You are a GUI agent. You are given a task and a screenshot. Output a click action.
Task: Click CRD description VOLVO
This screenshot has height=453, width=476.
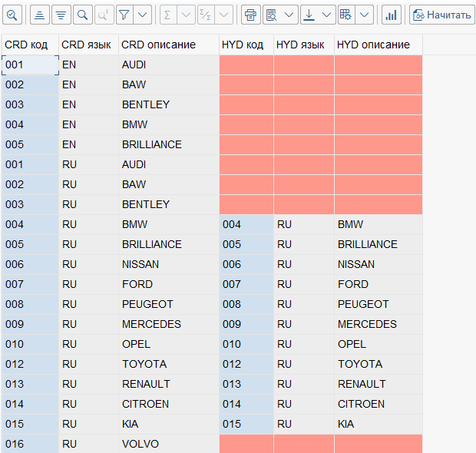click(169, 444)
